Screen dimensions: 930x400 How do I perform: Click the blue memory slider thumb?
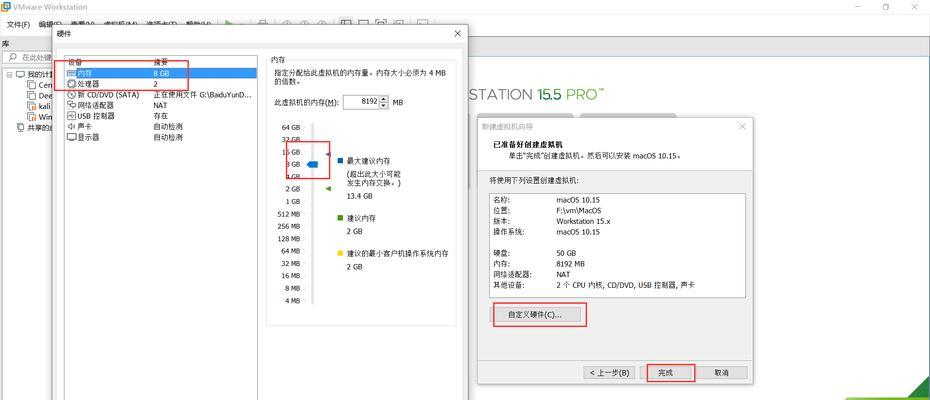(313, 164)
